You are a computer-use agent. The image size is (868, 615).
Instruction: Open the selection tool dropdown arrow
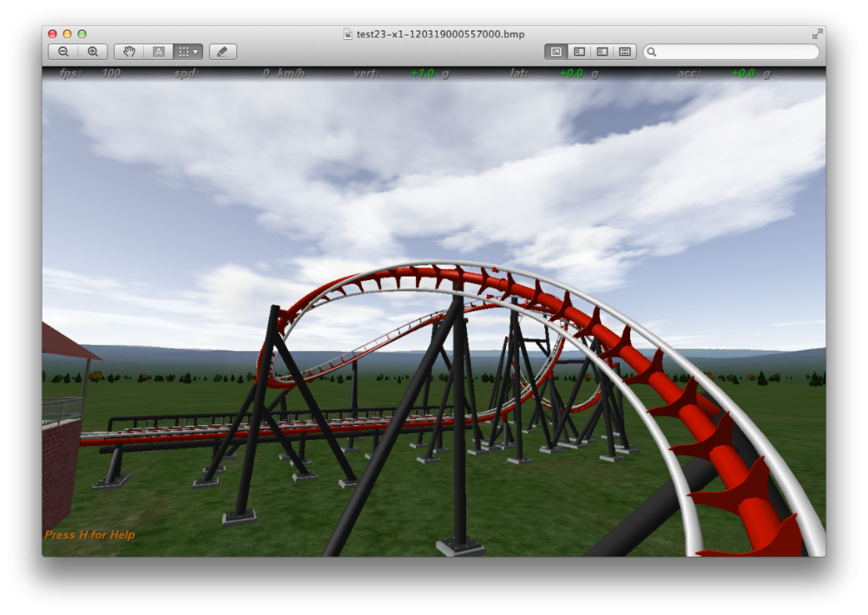pos(195,52)
